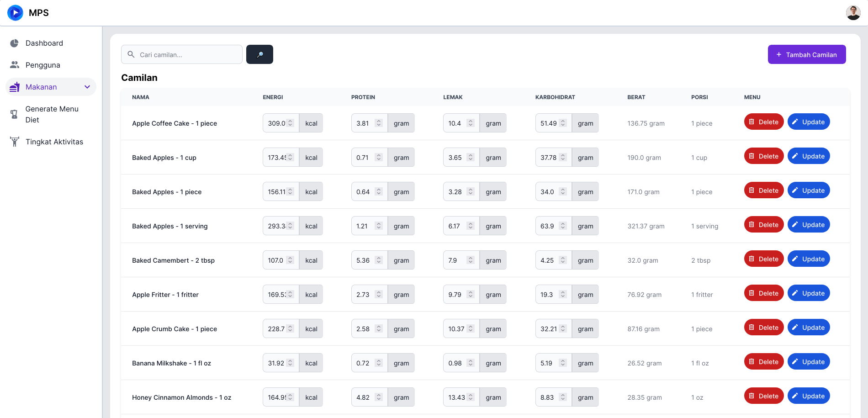The image size is (868, 418).
Task: Edit energy value 31.92 for Banana Milkshake
Action: (281, 363)
